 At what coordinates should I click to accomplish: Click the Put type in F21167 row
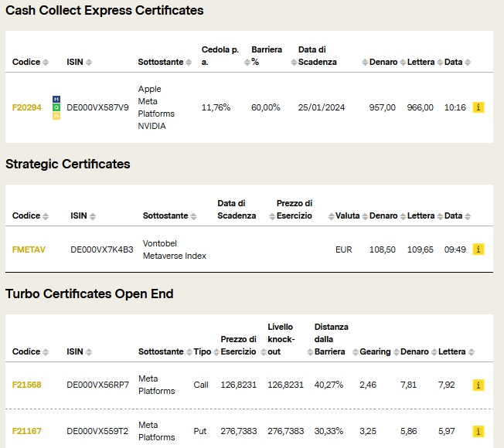(200, 431)
